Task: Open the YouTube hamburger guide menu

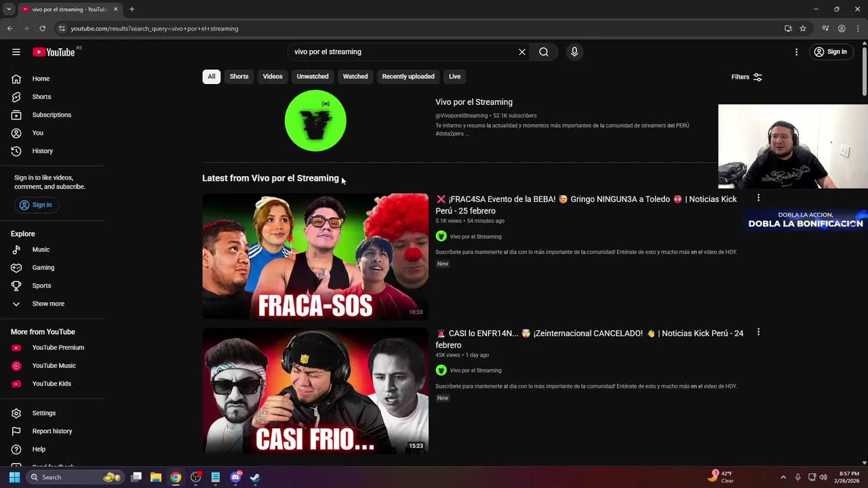Action: coord(16,52)
